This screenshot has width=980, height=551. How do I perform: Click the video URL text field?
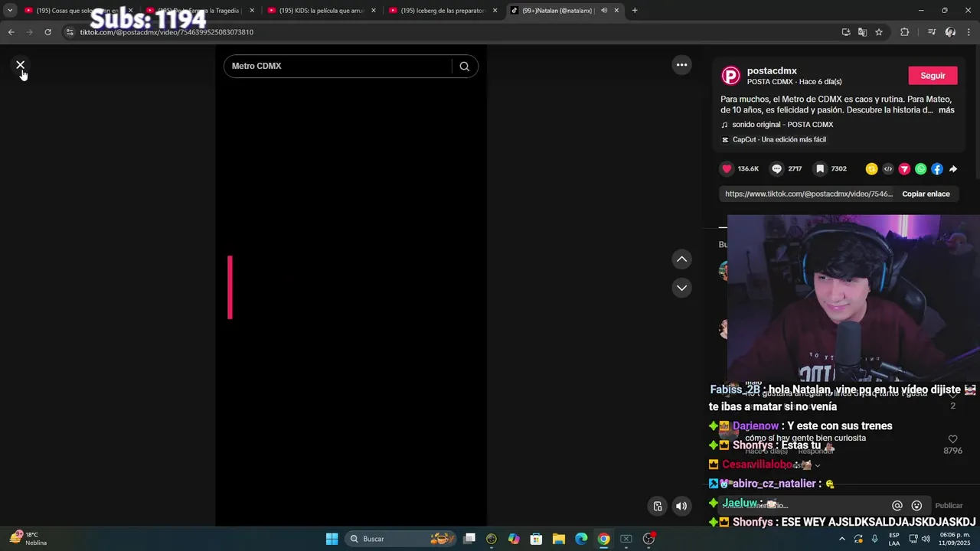pos(808,194)
